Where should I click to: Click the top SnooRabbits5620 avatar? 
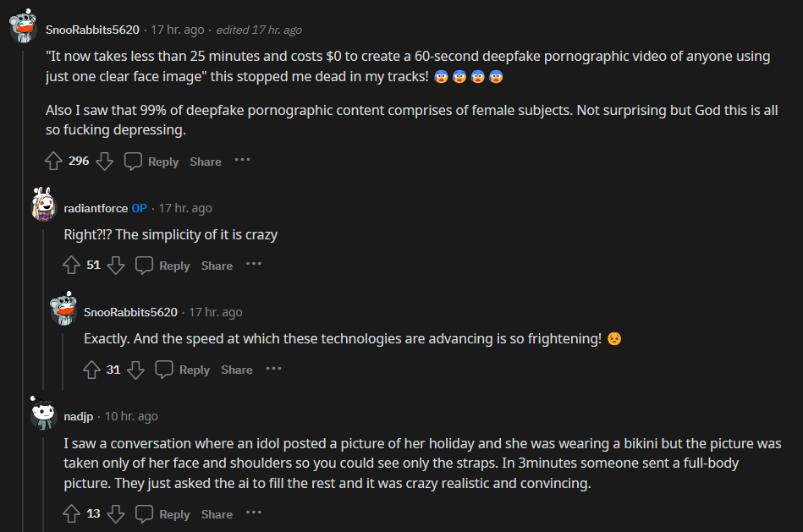click(x=22, y=26)
